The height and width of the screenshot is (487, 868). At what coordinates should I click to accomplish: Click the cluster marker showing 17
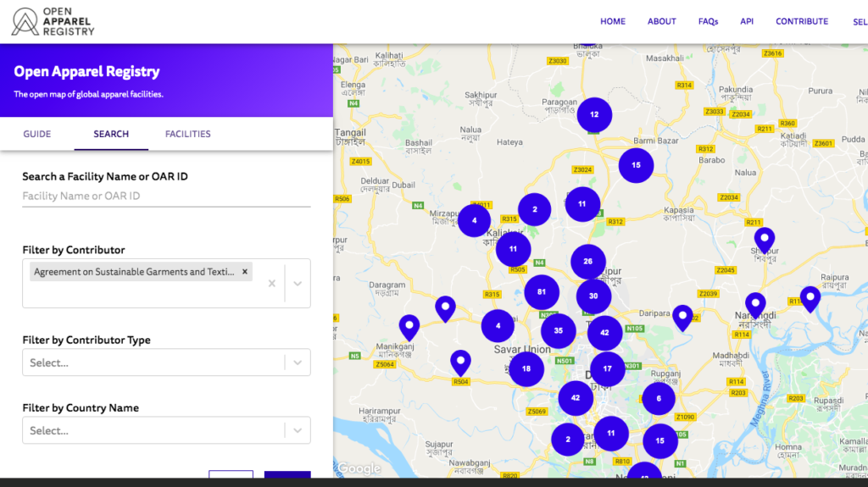point(607,368)
